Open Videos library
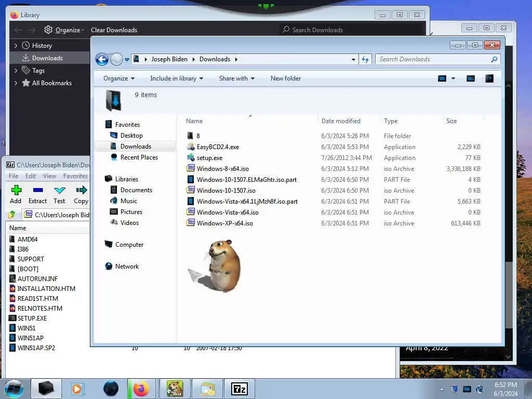532x399 pixels. coord(129,222)
